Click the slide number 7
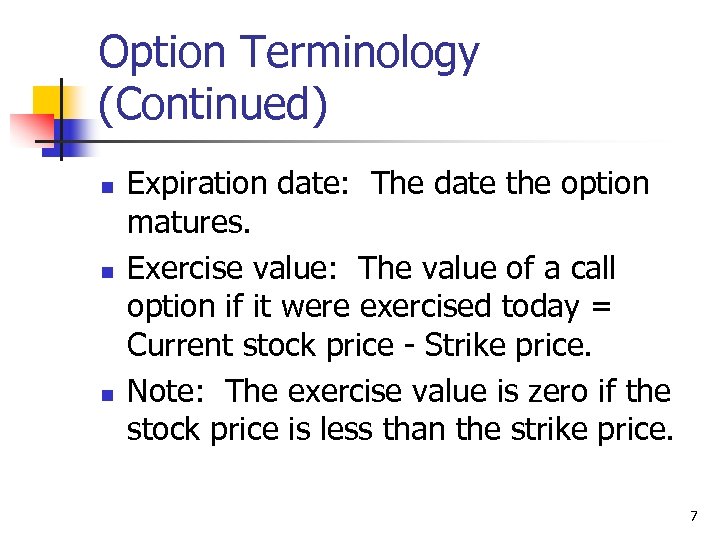This screenshot has height=540, width=720. [x=693, y=516]
